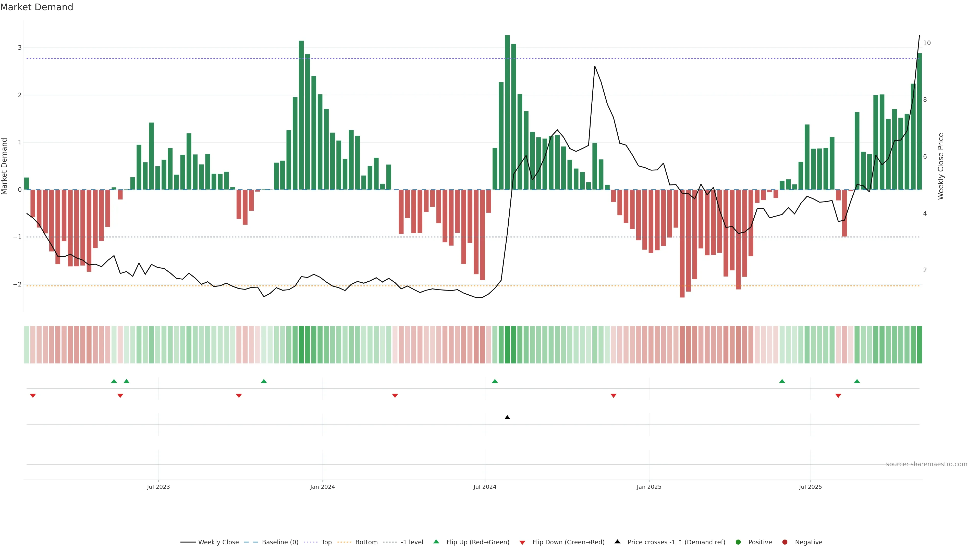980x551 pixels.
Task: Toggle the -1 level legend entry
Action: (412, 542)
